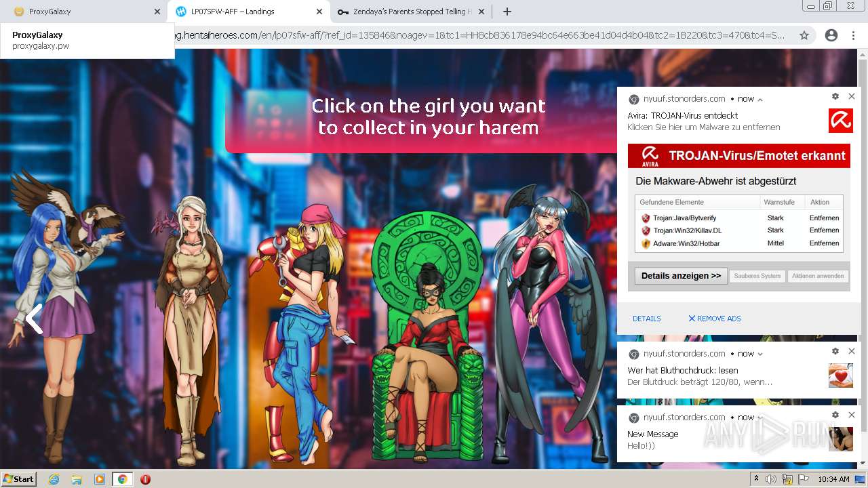The width and height of the screenshot is (868, 488).
Task: Open the Chrome three-dot menu
Action: 853,35
